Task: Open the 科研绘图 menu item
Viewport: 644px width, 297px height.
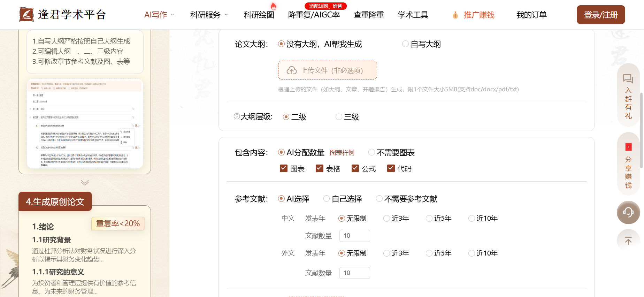Action: (x=259, y=15)
